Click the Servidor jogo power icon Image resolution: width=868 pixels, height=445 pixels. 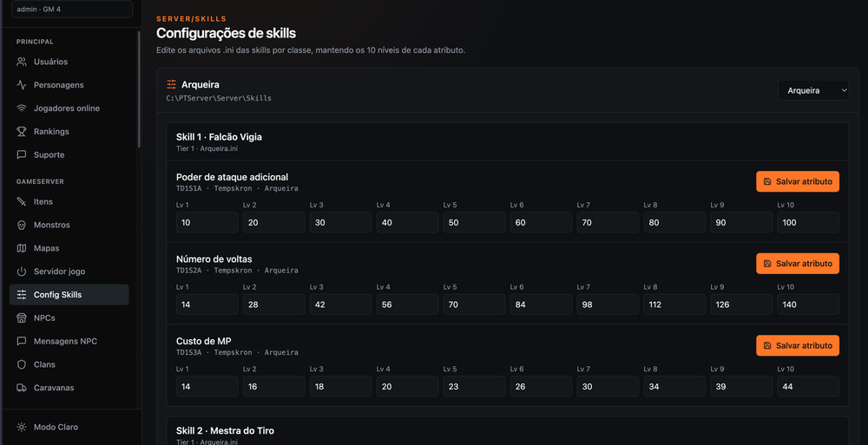22,272
